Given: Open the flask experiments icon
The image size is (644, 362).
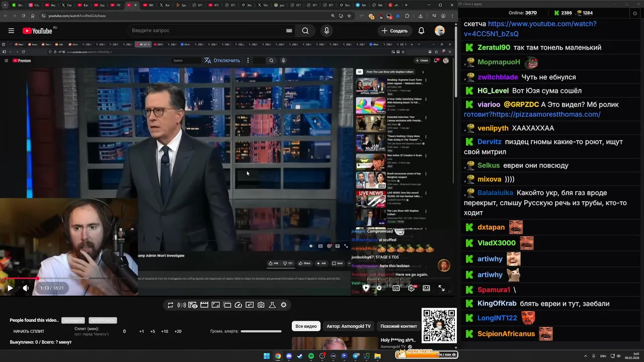Looking at the screenshot, I should coord(272,305).
